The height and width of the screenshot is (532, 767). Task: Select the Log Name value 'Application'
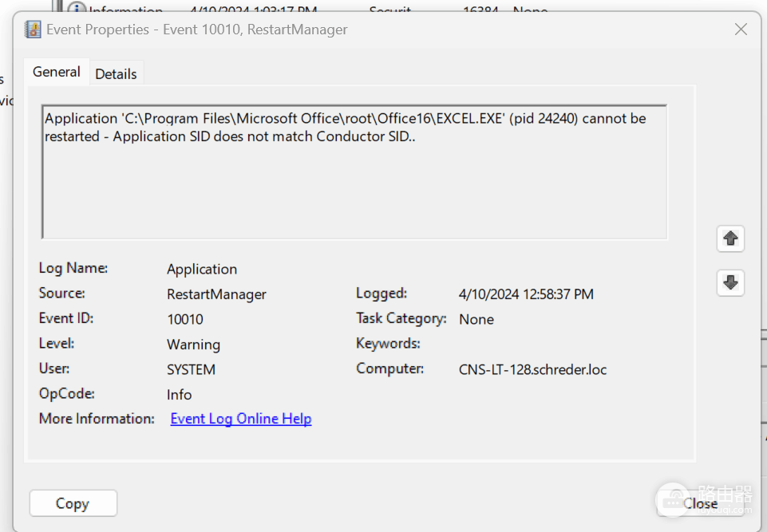pos(202,269)
